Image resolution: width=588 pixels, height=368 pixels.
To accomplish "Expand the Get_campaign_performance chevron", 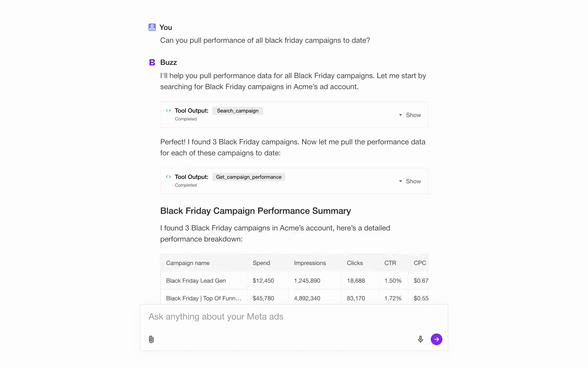I will click(400, 181).
